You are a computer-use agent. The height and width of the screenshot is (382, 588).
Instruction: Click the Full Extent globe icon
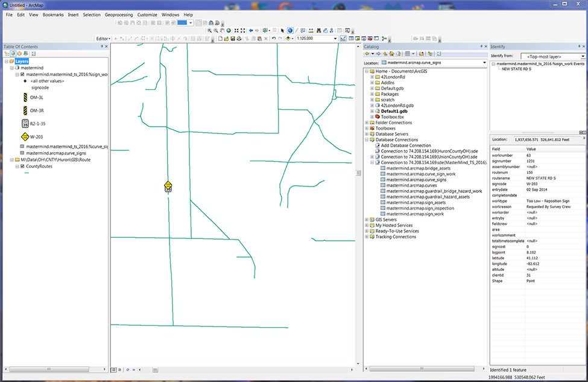coord(229,30)
